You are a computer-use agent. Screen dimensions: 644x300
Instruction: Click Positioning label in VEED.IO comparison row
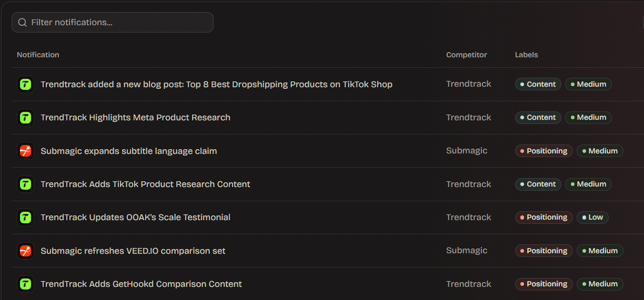point(544,251)
